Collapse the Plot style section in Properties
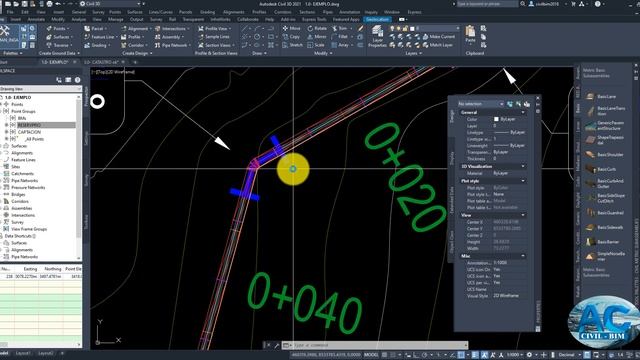The image size is (640, 360). pyautogui.click(x=523, y=181)
